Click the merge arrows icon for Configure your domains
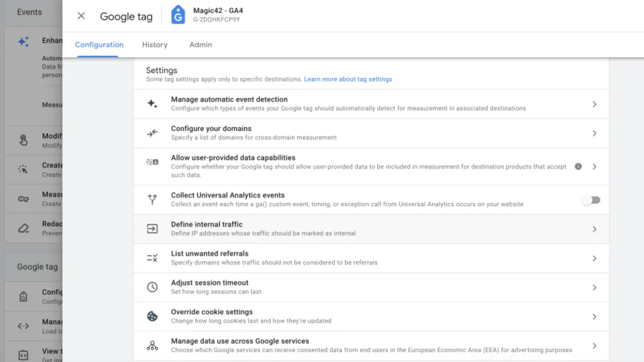The height and width of the screenshot is (362, 644). (152, 133)
